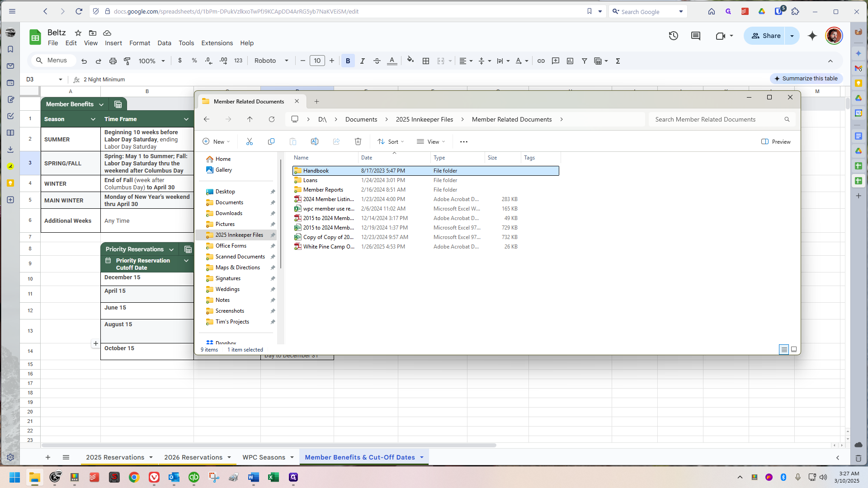
Task: Toggle italic formatting button
Action: coord(362,61)
